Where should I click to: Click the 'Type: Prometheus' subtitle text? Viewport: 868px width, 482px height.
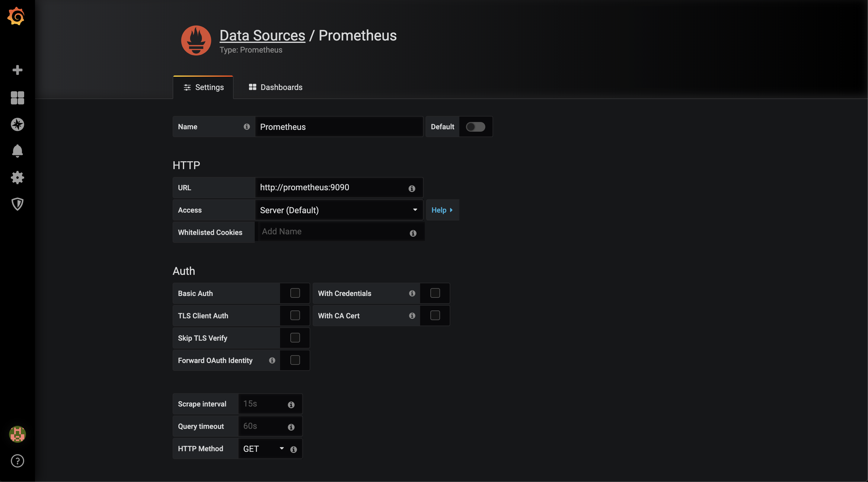[251, 50]
